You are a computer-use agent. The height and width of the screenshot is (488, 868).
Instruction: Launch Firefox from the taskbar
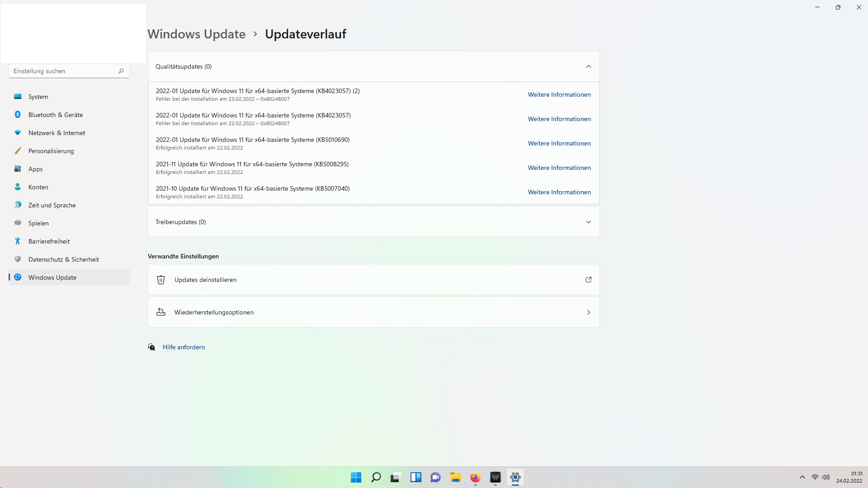475,477
